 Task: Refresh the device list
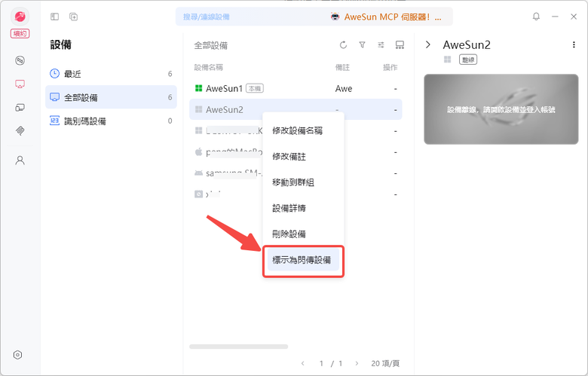(343, 45)
